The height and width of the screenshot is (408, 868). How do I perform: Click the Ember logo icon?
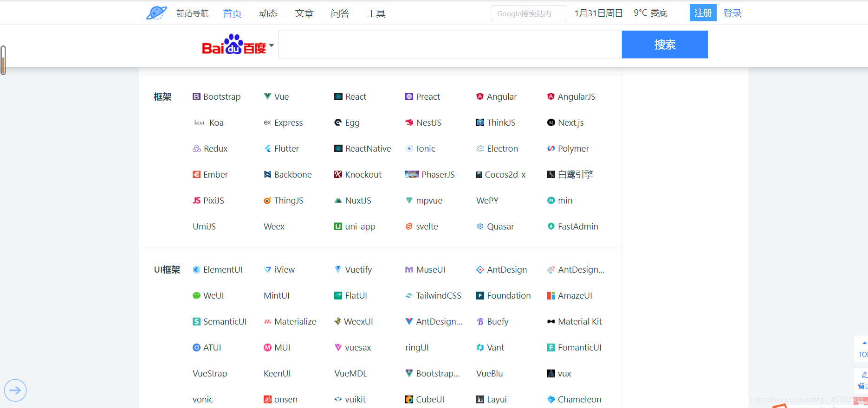coord(196,174)
